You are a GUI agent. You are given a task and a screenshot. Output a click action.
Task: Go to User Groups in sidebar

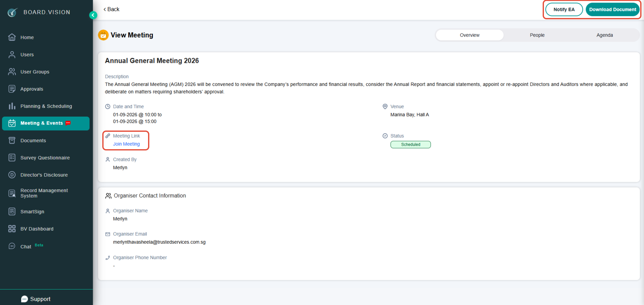[x=46, y=72]
